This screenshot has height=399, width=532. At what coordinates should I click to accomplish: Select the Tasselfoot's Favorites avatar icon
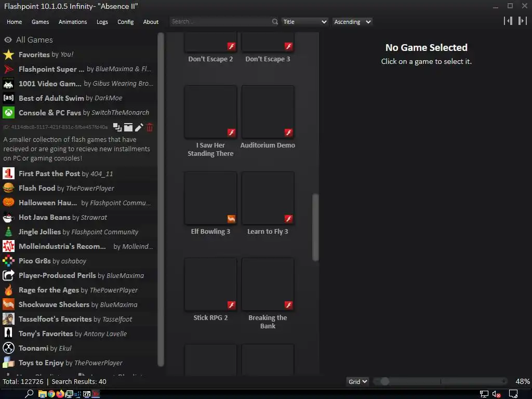click(8, 320)
